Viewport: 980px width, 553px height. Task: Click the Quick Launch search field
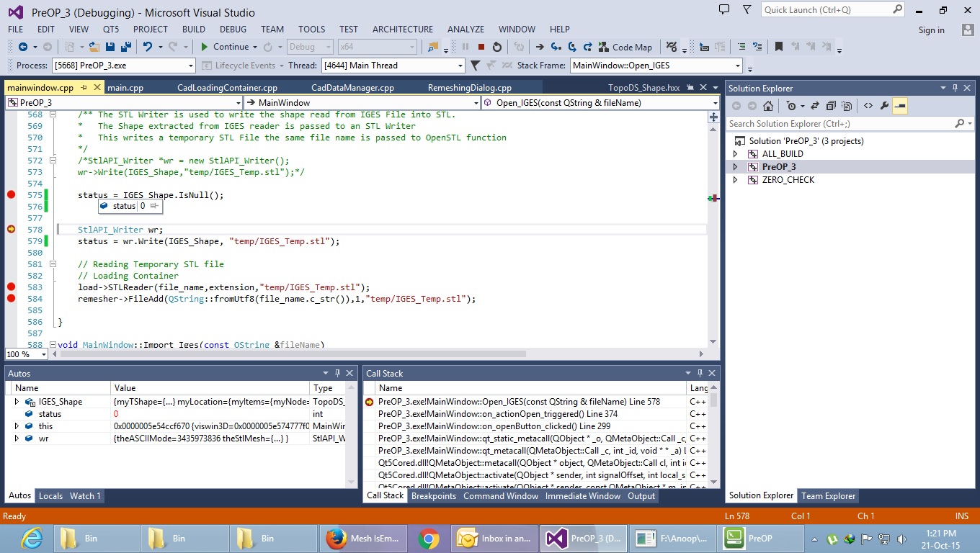(x=827, y=10)
